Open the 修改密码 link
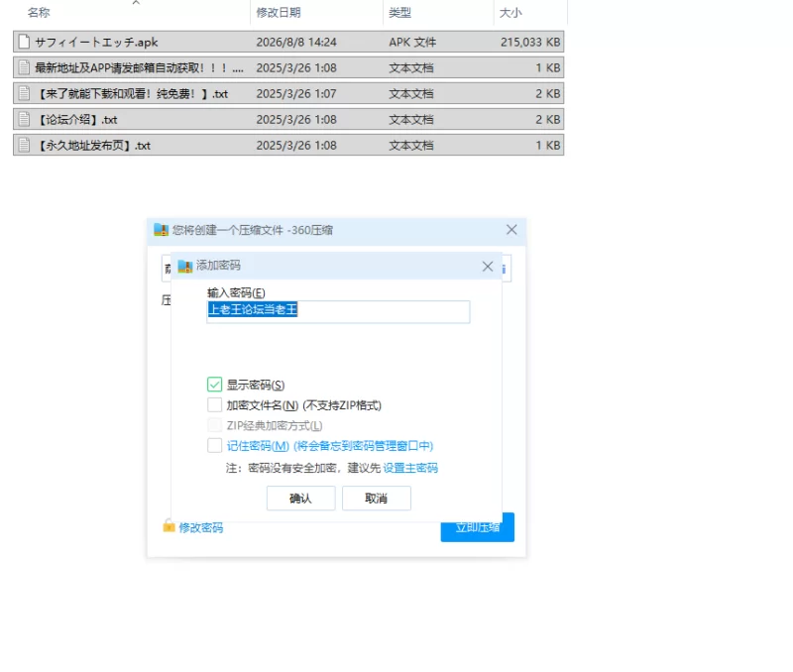This screenshot has width=793, height=672. (201, 527)
